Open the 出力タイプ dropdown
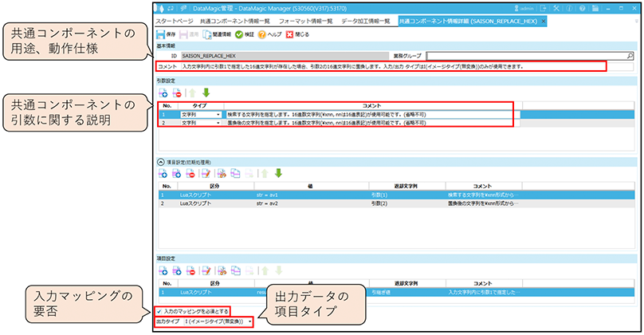This screenshot has height=335, width=644. [x=252, y=321]
